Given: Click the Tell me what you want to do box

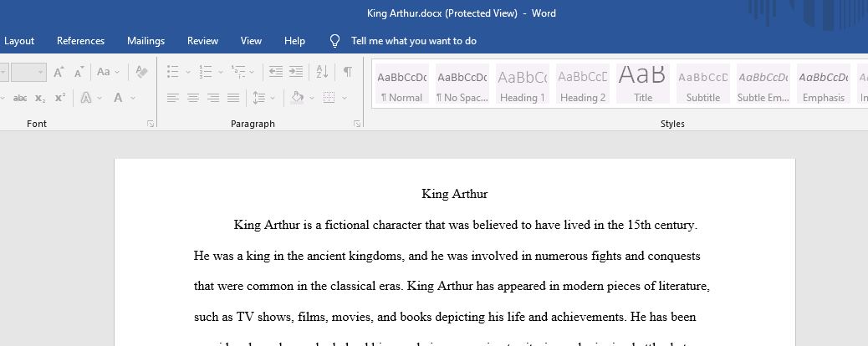Looking at the screenshot, I should (414, 41).
